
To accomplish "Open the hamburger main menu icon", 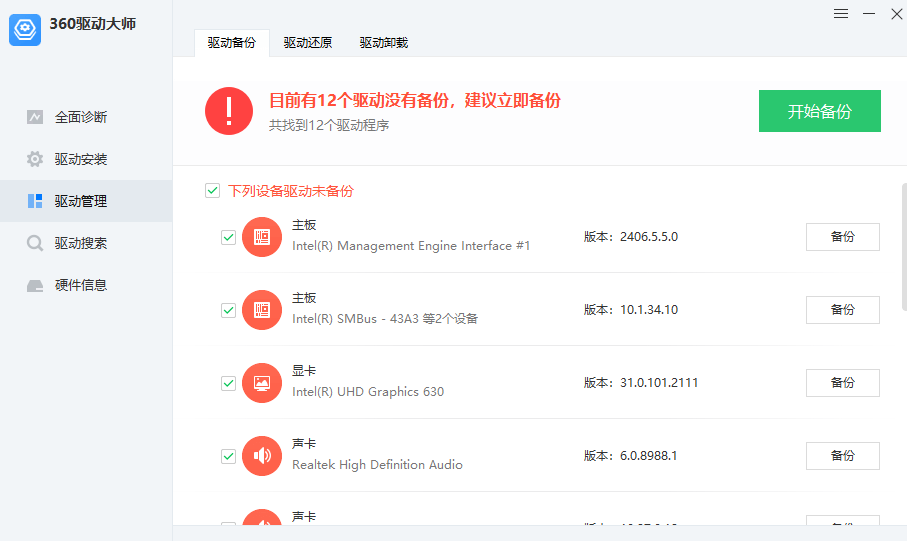I will tap(840, 13).
